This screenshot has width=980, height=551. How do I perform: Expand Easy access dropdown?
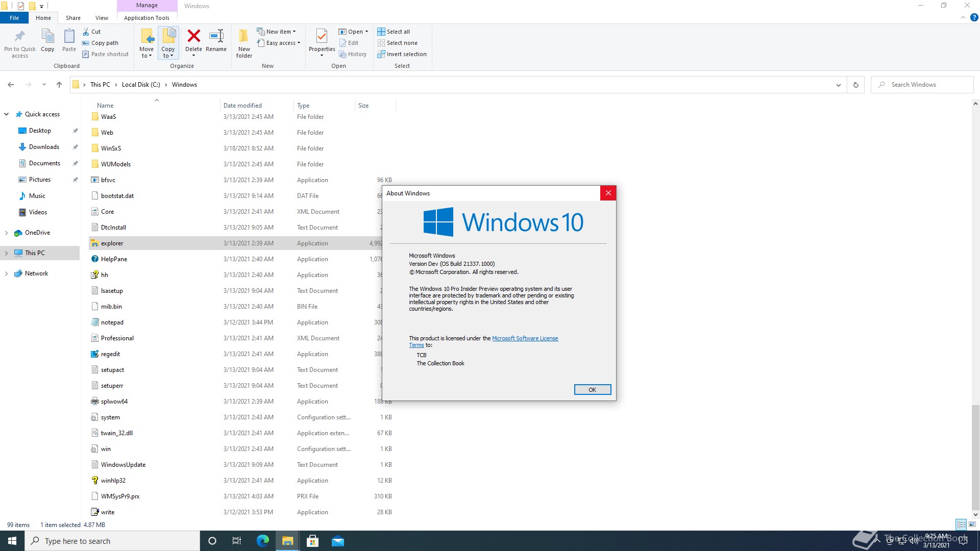click(279, 43)
